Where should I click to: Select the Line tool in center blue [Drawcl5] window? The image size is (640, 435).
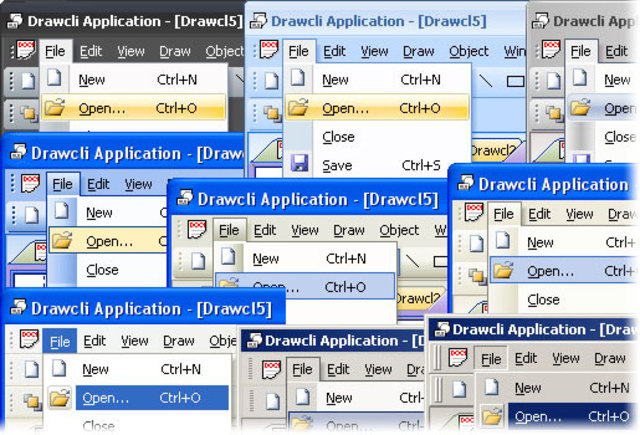tap(413, 260)
